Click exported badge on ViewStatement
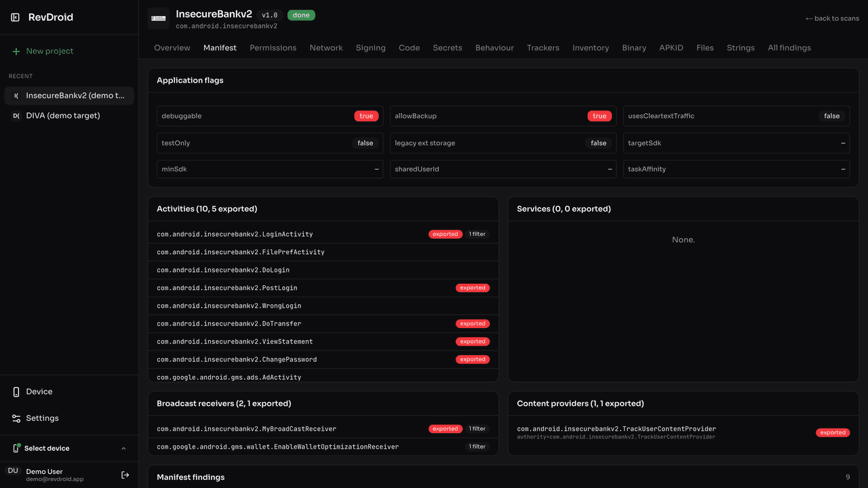 pyautogui.click(x=473, y=342)
